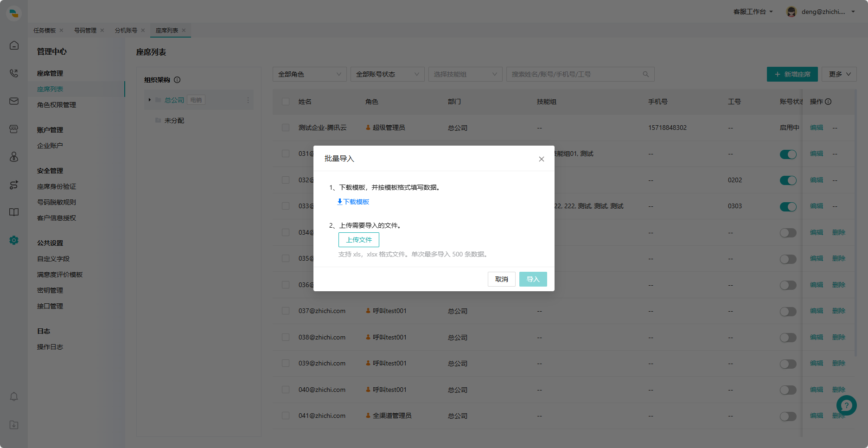Click the search name/account input field

[581, 74]
